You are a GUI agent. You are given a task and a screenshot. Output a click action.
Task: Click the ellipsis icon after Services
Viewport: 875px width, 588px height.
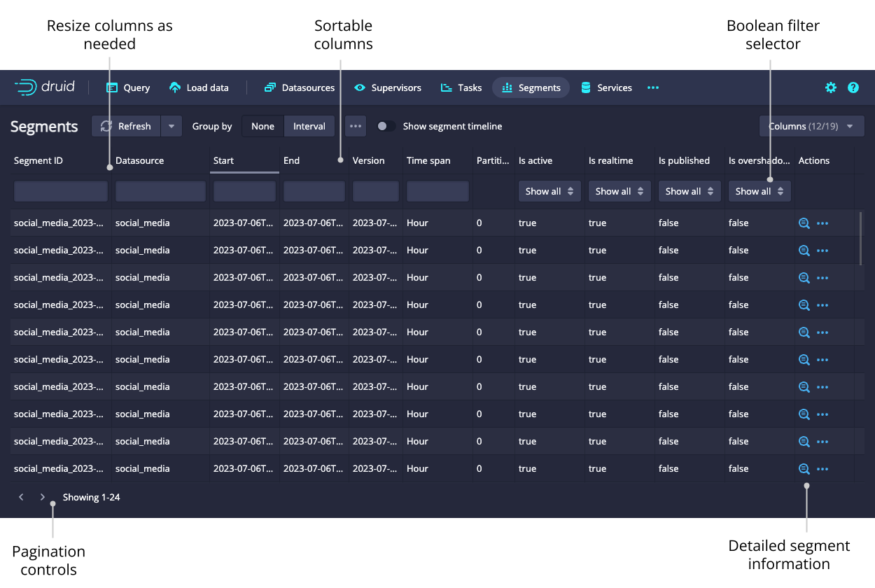[x=653, y=87]
